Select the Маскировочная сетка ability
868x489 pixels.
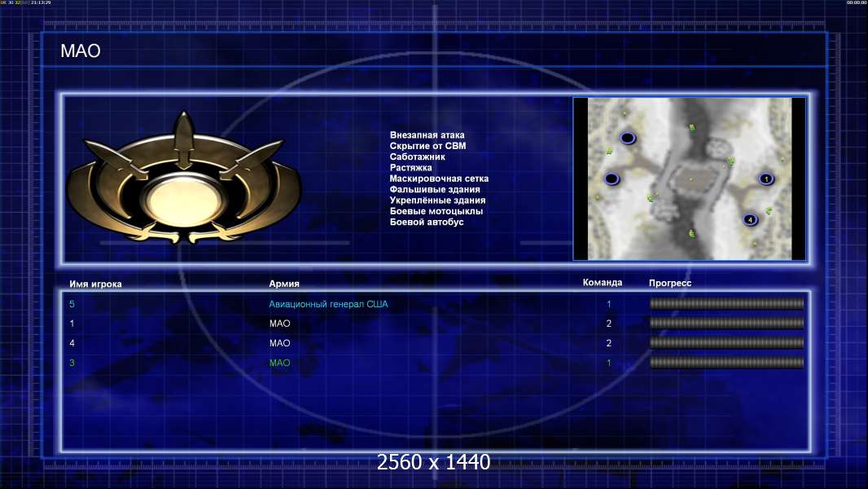(439, 178)
